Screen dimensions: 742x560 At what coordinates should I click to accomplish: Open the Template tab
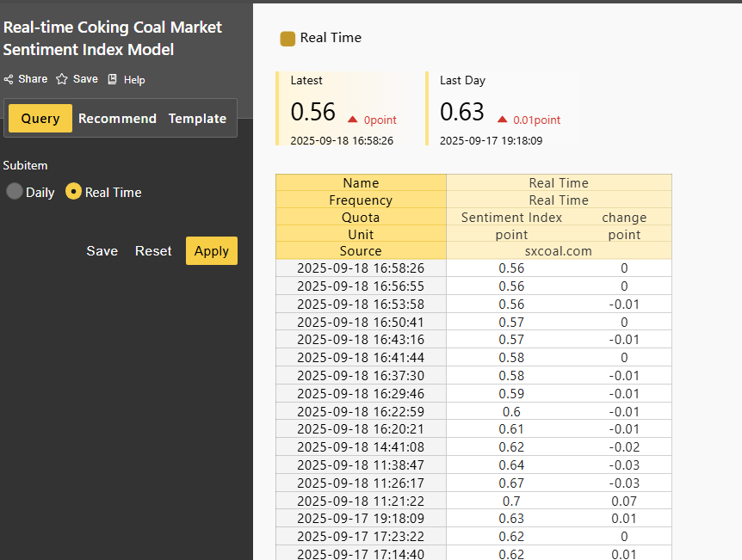point(197,119)
